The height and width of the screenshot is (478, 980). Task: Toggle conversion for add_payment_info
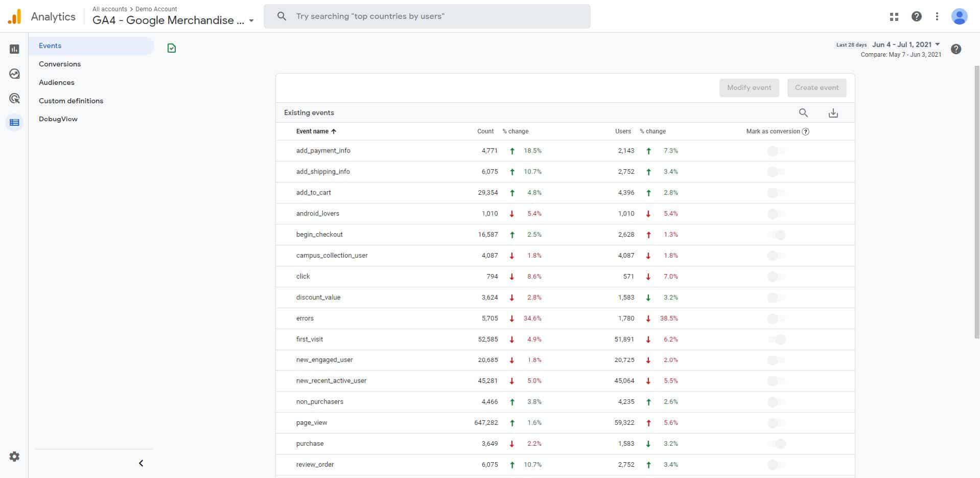coord(776,151)
